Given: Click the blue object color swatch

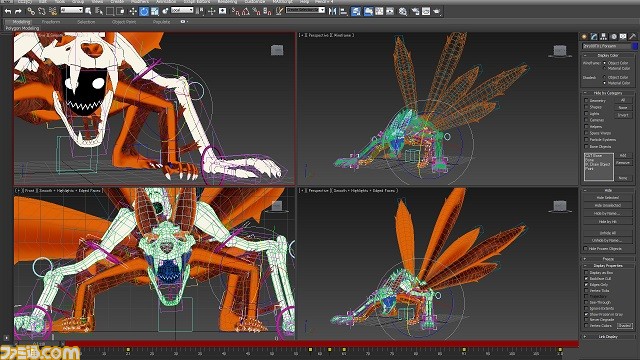Looking at the screenshot, I should click(x=634, y=46).
